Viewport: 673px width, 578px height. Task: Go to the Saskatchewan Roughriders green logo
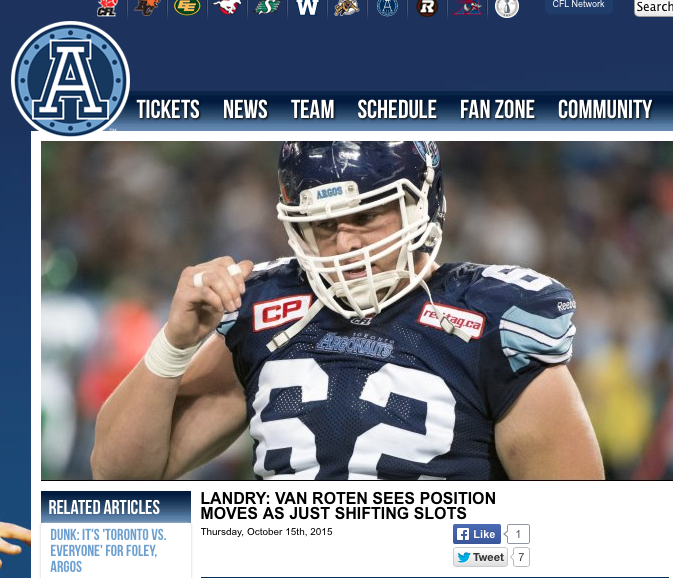pyautogui.click(x=267, y=7)
